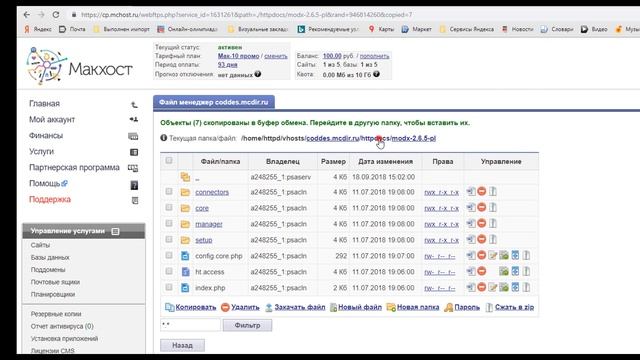Click the zip icon for config.core.php
Viewport: 640px width, 360px height.
526,256
